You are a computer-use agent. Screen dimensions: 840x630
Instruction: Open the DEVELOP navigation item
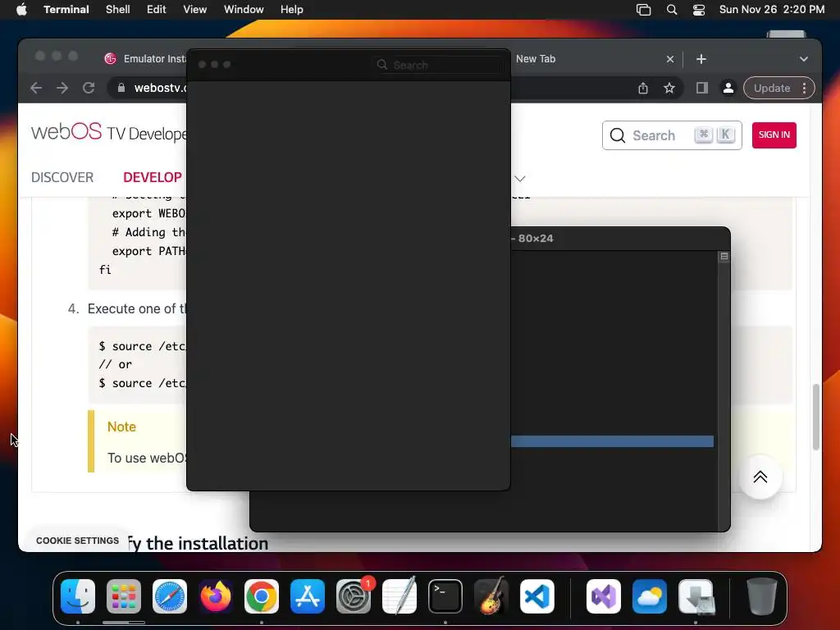pos(153,177)
